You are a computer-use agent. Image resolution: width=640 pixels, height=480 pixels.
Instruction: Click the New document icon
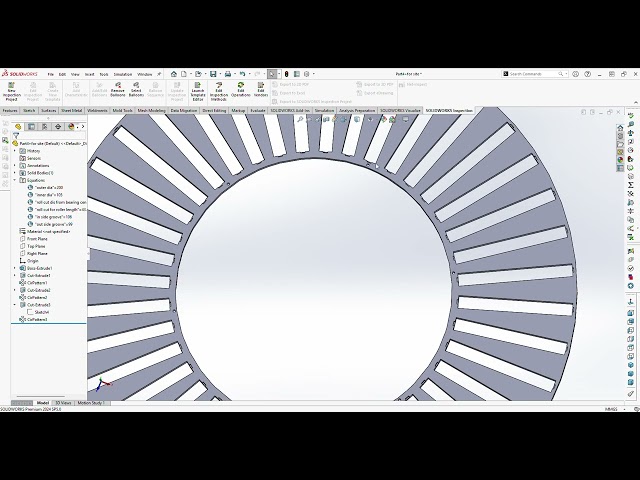click(x=184, y=74)
